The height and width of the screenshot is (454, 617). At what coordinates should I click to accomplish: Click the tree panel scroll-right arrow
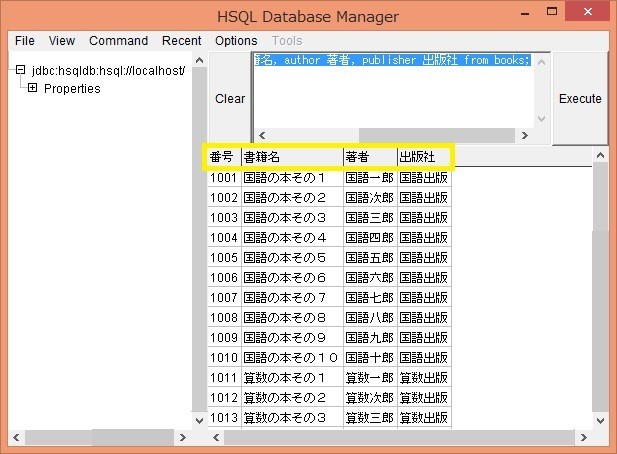click(182, 437)
